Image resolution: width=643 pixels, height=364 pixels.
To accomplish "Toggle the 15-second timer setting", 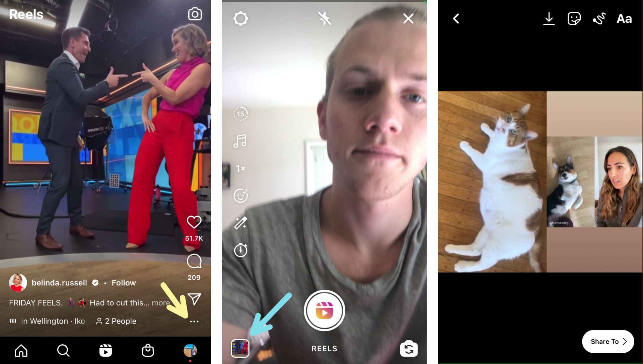I will (240, 113).
